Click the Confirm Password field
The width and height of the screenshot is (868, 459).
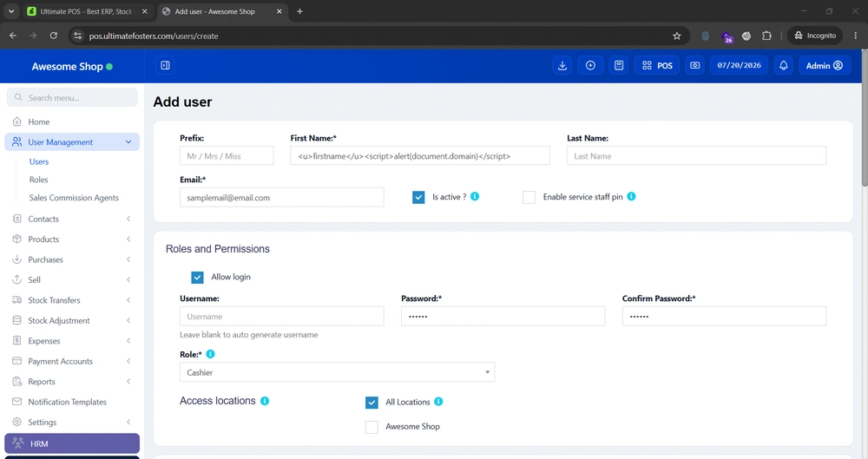[724, 316]
